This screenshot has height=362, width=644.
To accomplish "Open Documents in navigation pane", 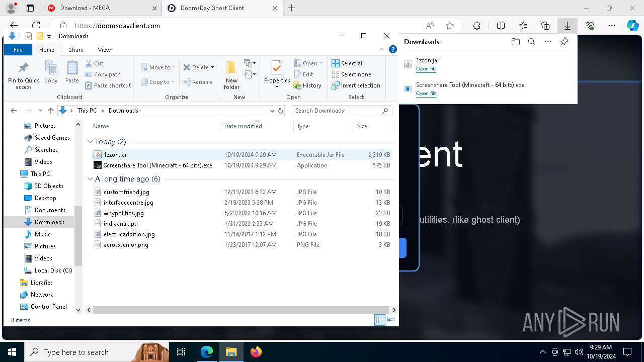I will 50,210.
